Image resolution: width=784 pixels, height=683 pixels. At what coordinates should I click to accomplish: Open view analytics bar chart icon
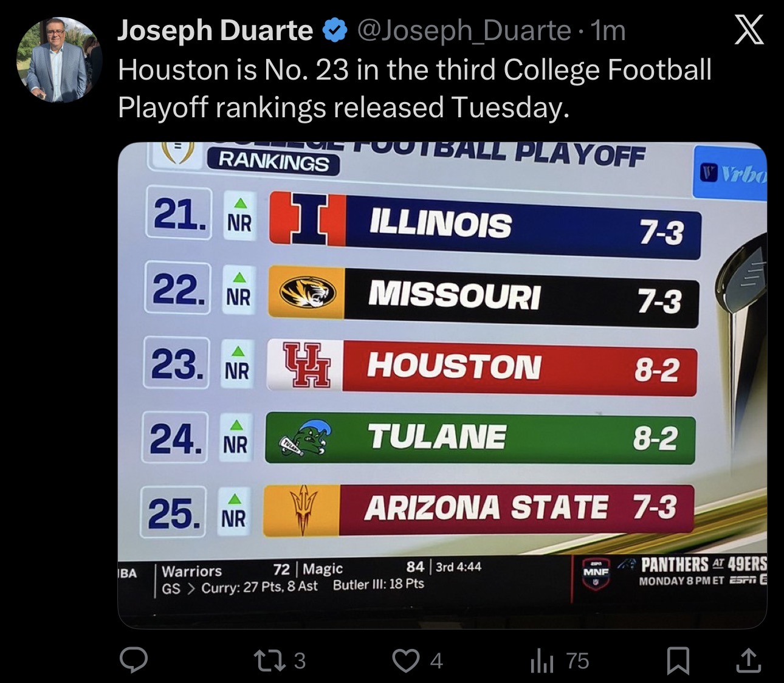coord(542,661)
